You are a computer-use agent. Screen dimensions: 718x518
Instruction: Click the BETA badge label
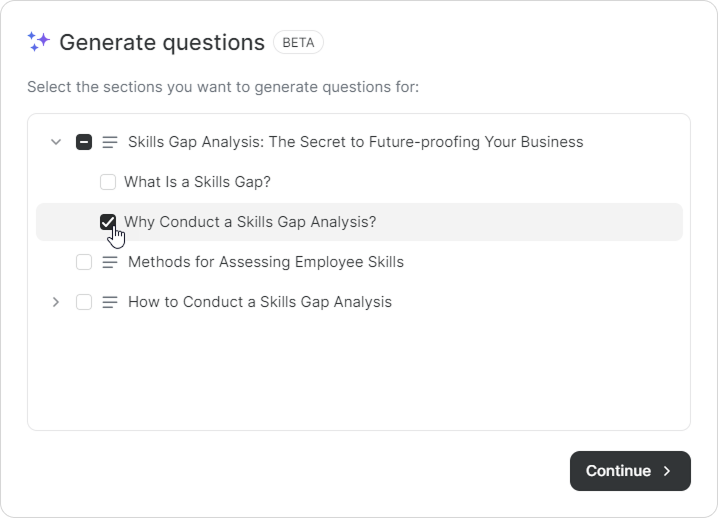point(298,43)
